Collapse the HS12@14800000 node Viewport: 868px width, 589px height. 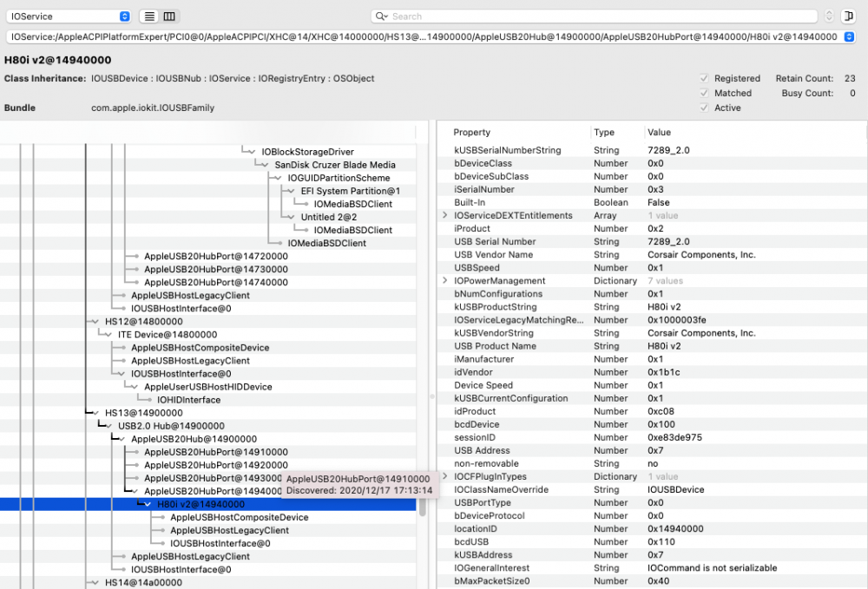(x=95, y=321)
